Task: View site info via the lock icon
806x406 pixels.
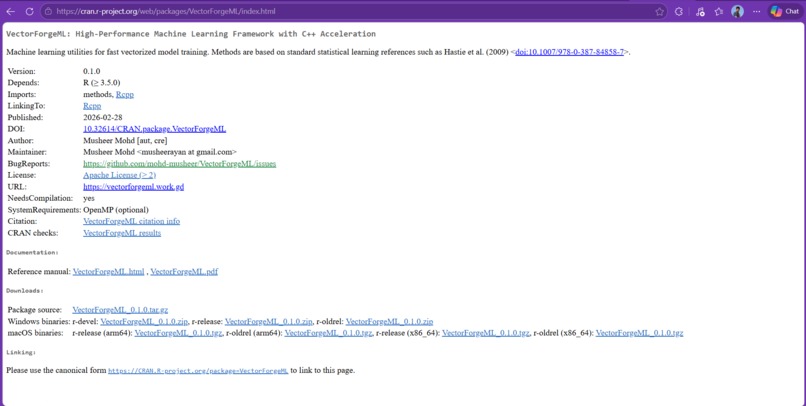Action: (x=48, y=11)
